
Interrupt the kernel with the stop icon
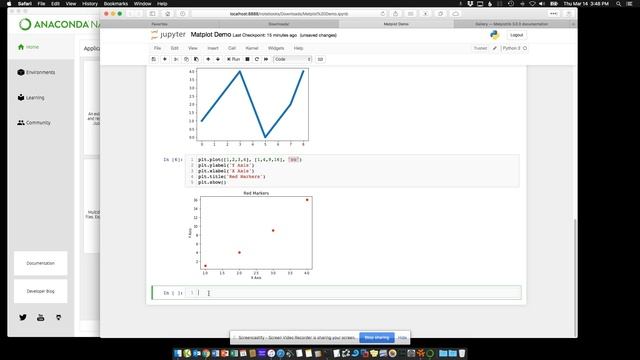(x=247, y=59)
